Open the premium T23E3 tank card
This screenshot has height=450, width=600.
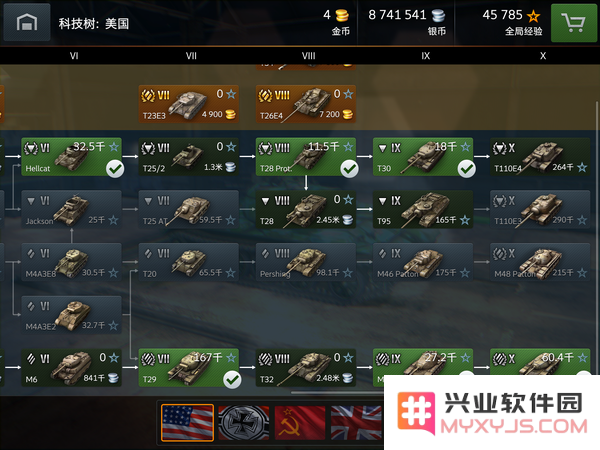point(189,104)
